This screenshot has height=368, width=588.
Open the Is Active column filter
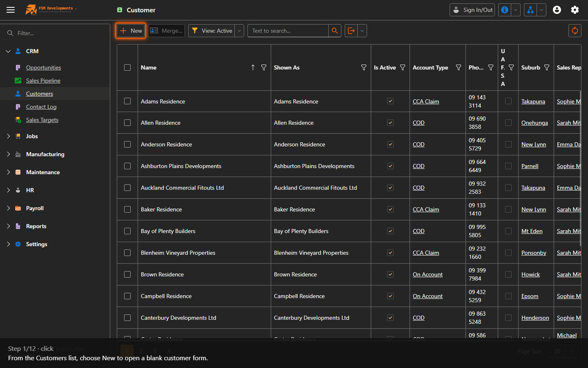403,67
